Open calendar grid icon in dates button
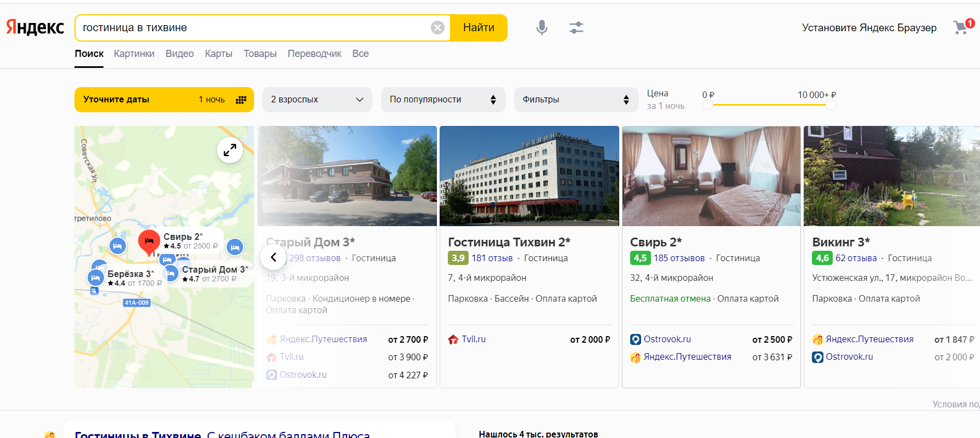Viewport: 980px width, 438px height. [241, 100]
